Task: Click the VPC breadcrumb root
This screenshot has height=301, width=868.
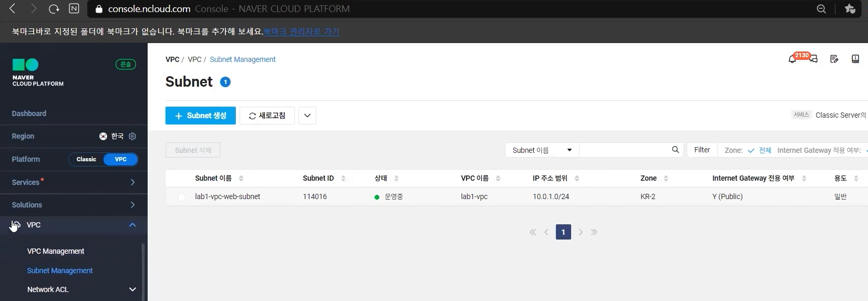Action: click(172, 59)
